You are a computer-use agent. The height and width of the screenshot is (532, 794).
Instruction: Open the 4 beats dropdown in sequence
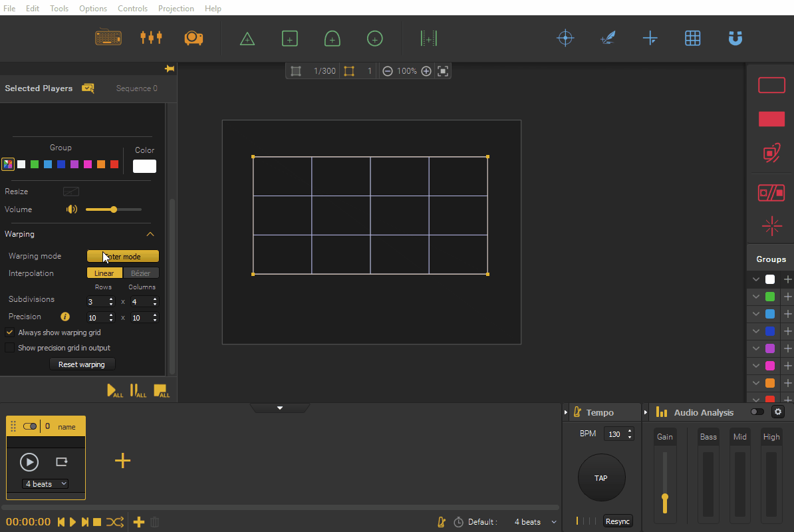click(46, 484)
